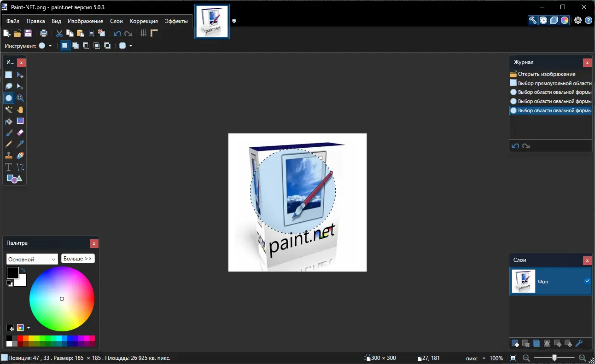This screenshot has width=595, height=364.
Task: Enable Subtract selection mode
Action: pos(86,46)
